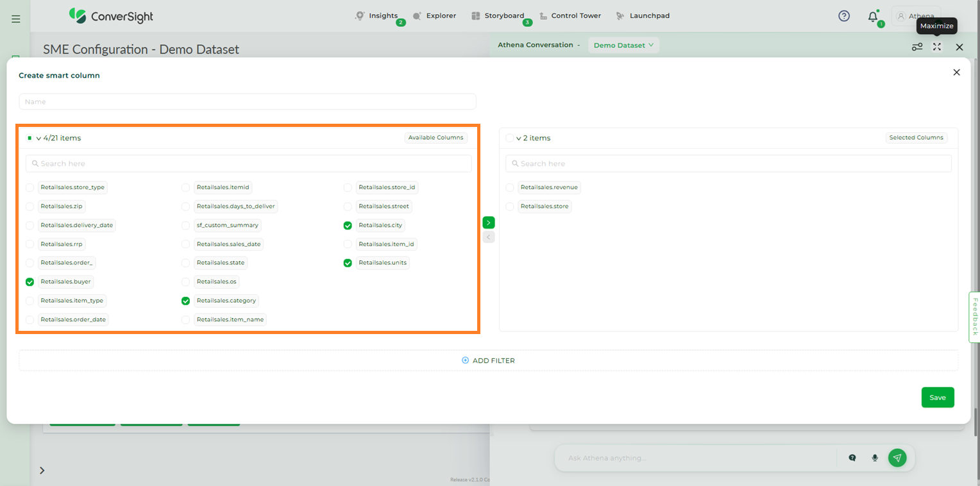
Task: Click the hamburger menu icon
Action: (x=16, y=19)
